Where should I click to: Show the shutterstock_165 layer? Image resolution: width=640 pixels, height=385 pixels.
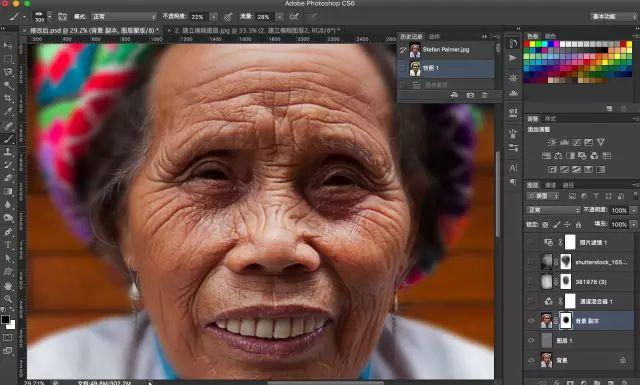(531, 262)
